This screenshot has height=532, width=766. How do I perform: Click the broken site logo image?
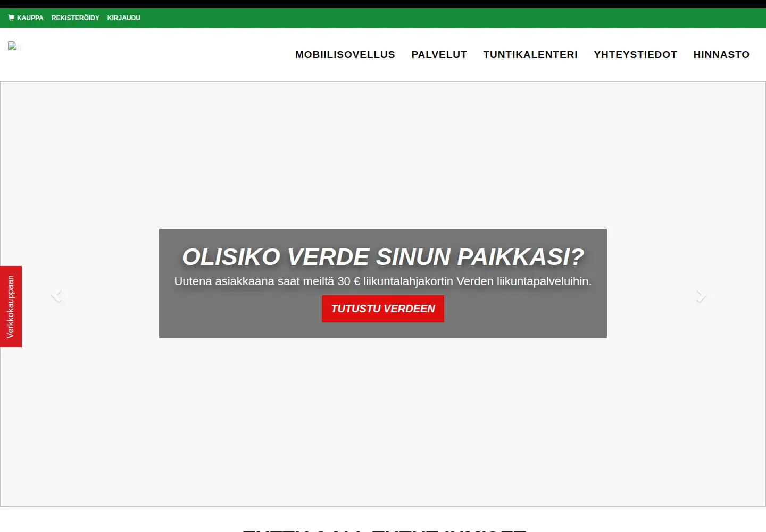coord(14,46)
